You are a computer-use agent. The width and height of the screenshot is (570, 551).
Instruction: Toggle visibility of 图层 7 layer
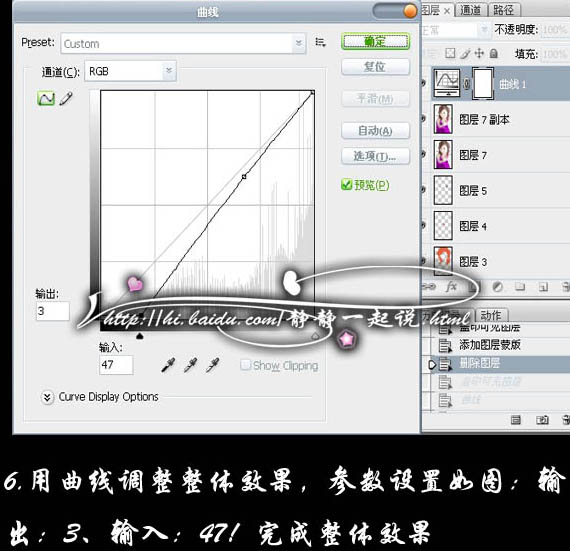coord(424,154)
